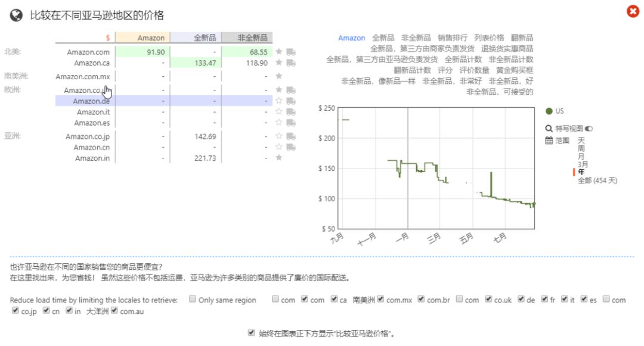Image resolution: width=644 pixels, height=346 pixels.
Task: Click the green US legend dot
Action: [549, 111]
